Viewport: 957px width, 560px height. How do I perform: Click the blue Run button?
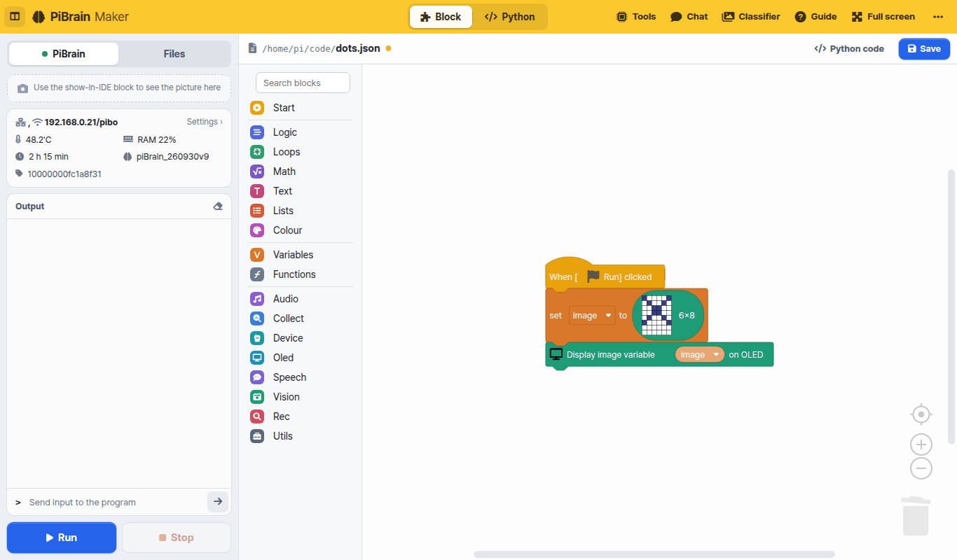pos(62,538)
